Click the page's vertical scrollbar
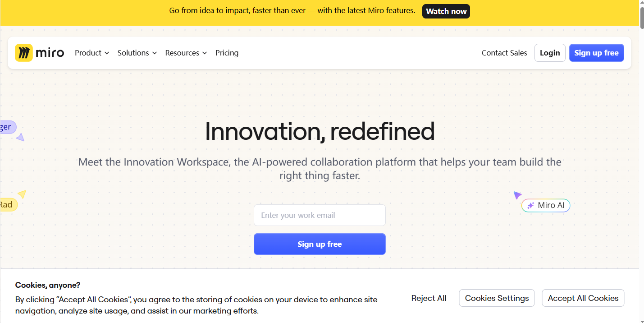 [642, 161]
